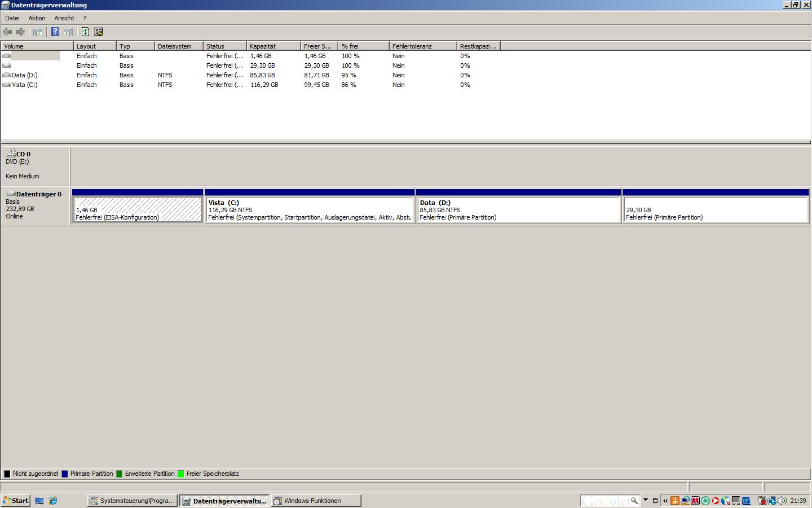812x508 pixels.
Task: Click the Back arrow toolbar icon
Action: coord(7,32)
